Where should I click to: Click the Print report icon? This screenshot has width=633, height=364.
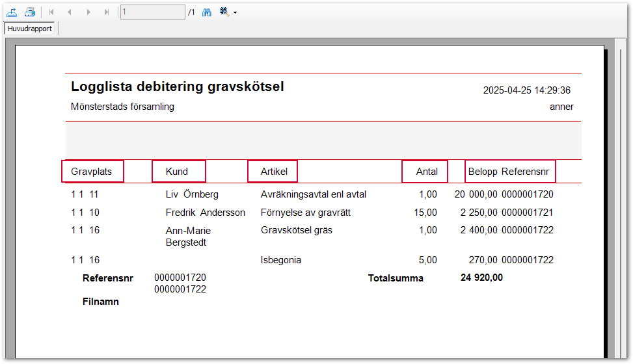click(30, 12)
